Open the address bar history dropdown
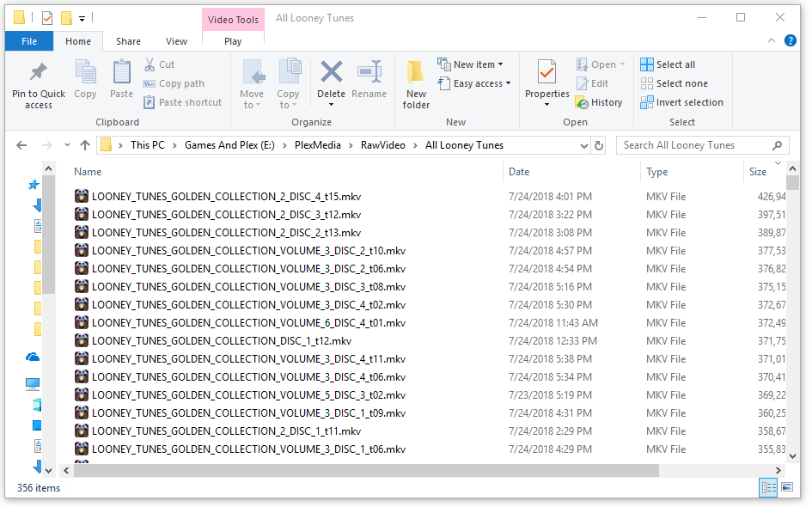The width and height of the screenshot is (812, 507). pos(584,145)
